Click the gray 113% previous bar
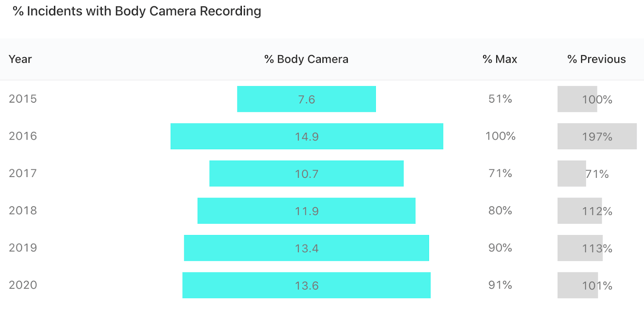 (580, 248)
